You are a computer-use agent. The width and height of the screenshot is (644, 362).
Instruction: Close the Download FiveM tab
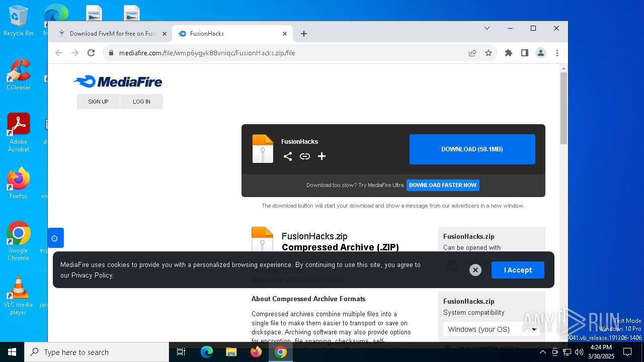point(164,34)
